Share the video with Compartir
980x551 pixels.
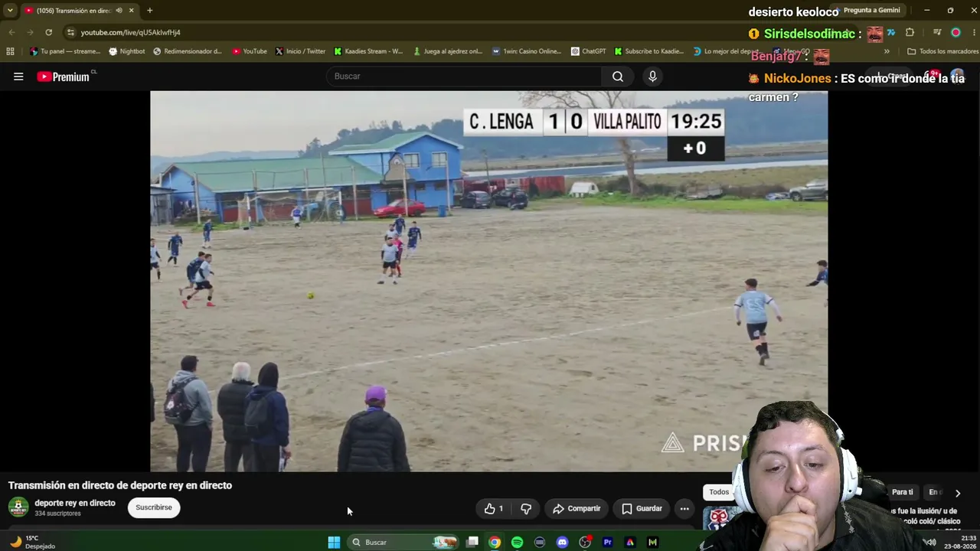[x=576, y=509]
